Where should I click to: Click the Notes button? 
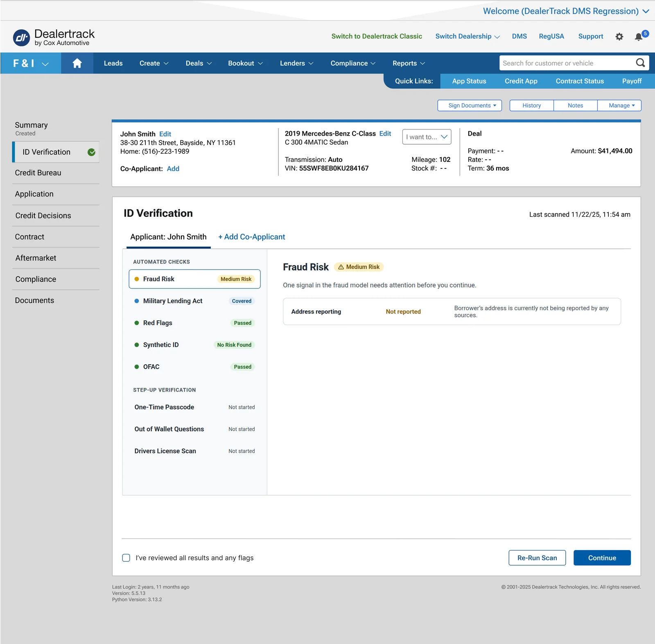575,105
